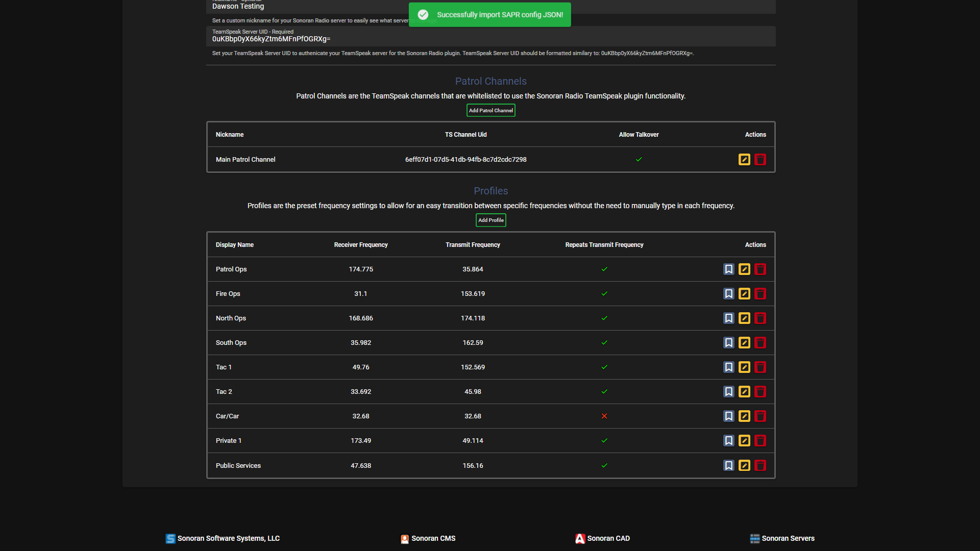The width and height of the screenshot is (980, 551).
Task: Click the Display Name column header
Action: (235, 245)
